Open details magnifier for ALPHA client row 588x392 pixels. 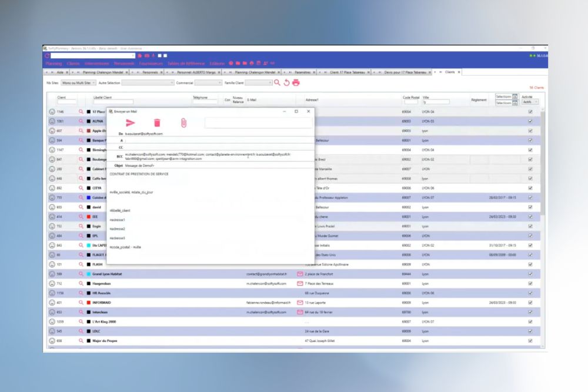(81, 121)
